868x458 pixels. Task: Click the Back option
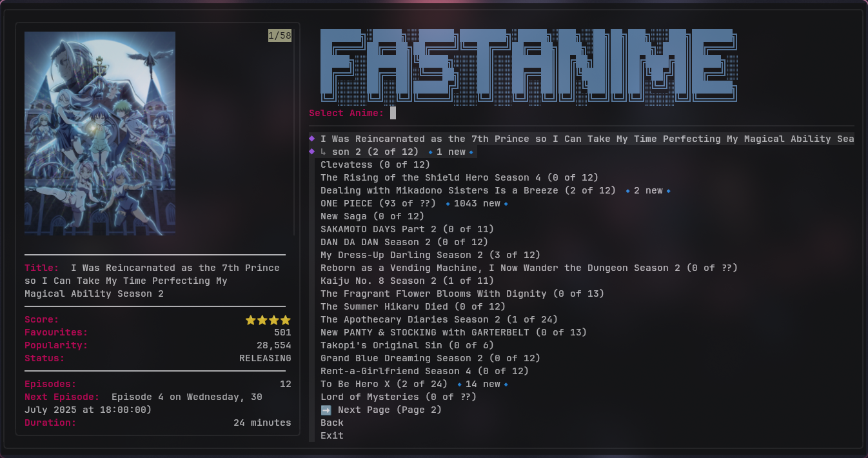click(332, 423)
